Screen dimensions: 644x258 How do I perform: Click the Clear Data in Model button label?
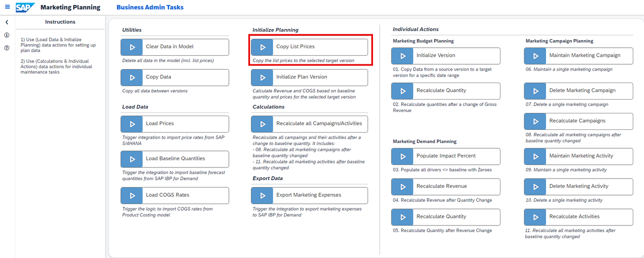(x=169, y=47)
